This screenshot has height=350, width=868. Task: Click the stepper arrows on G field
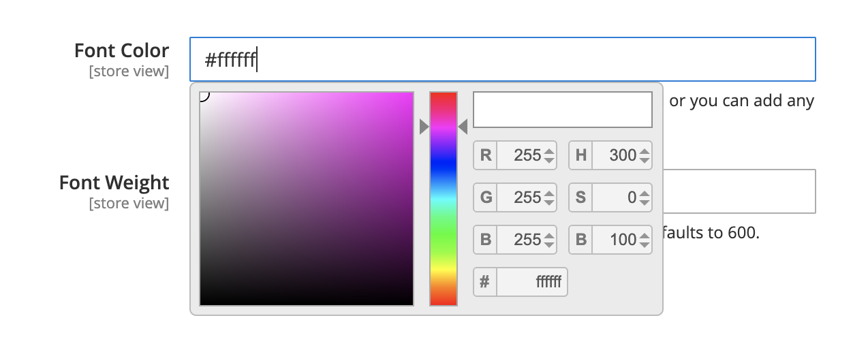pyautogui.click(x=549, y=198)
